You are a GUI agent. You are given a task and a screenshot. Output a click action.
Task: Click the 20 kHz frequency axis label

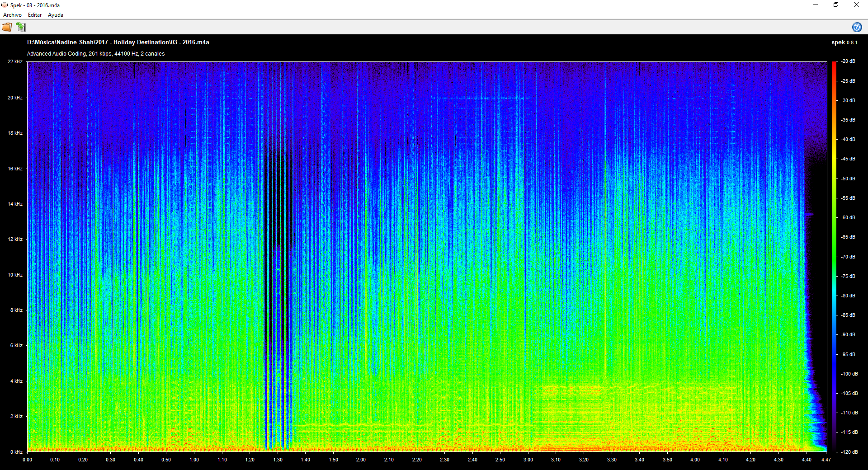[15, 98]
